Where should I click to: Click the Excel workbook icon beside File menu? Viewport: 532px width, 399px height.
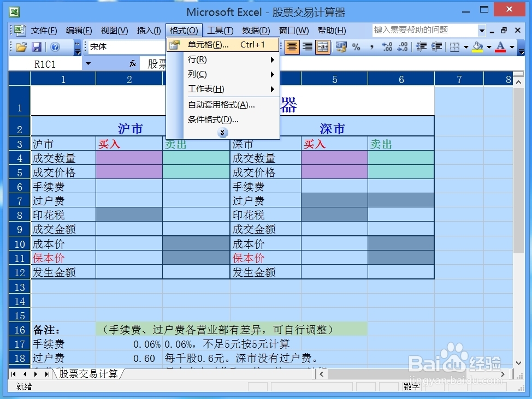coord(20,31)
